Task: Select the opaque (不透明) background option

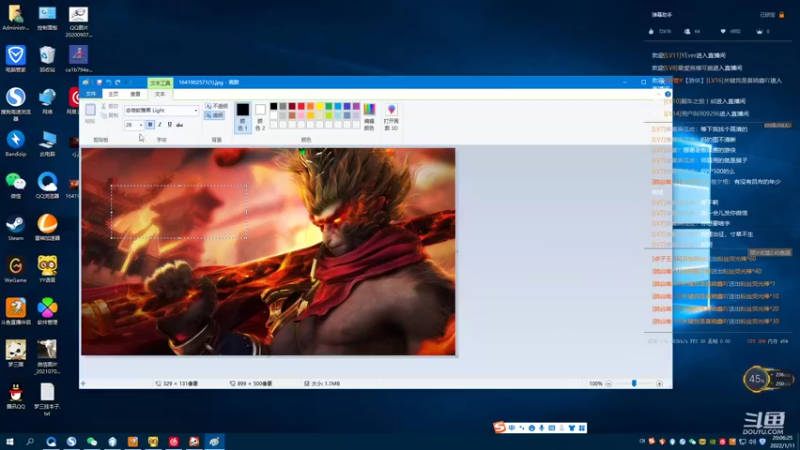Action: [216, 106]
